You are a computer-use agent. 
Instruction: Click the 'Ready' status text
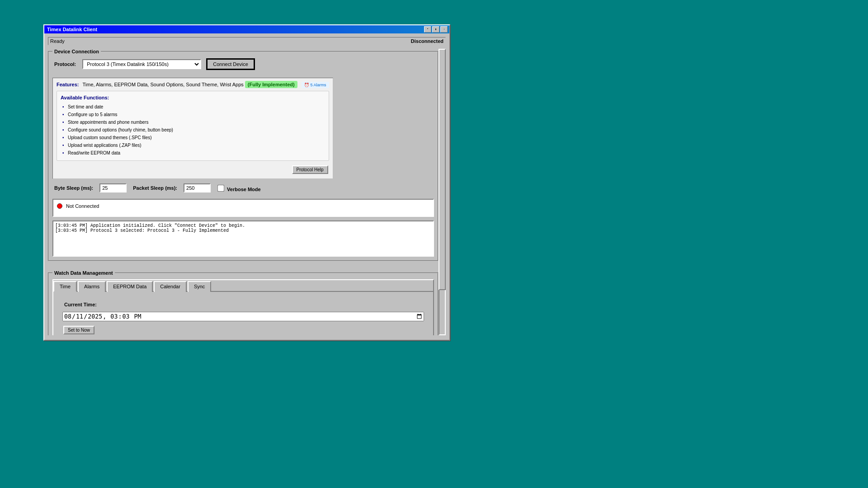pyautogui.click(x=57, y=41)
